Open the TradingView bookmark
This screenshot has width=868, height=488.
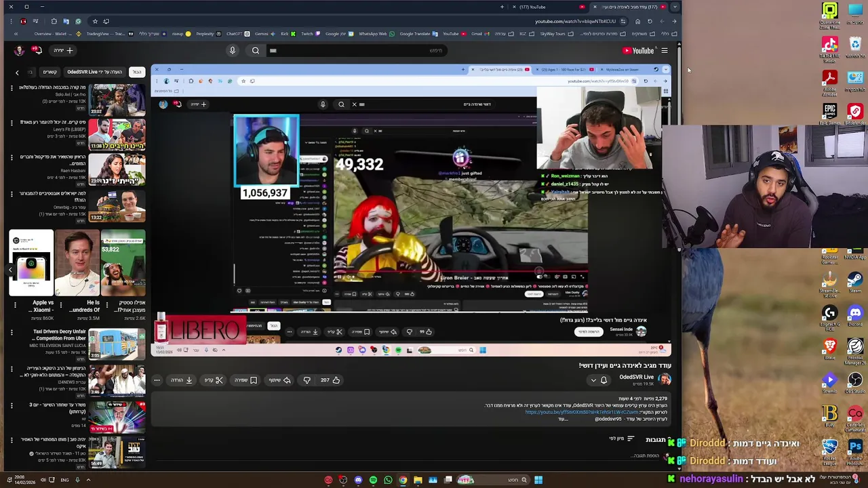pyautogui.click(x=110, y=34)
